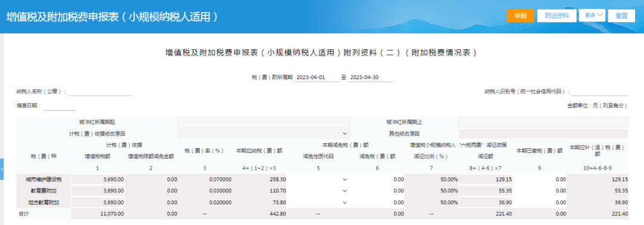The image size is (644, 225).
Task: Click the 被冲红所属期止 field
Action: [x=543, y=122]
